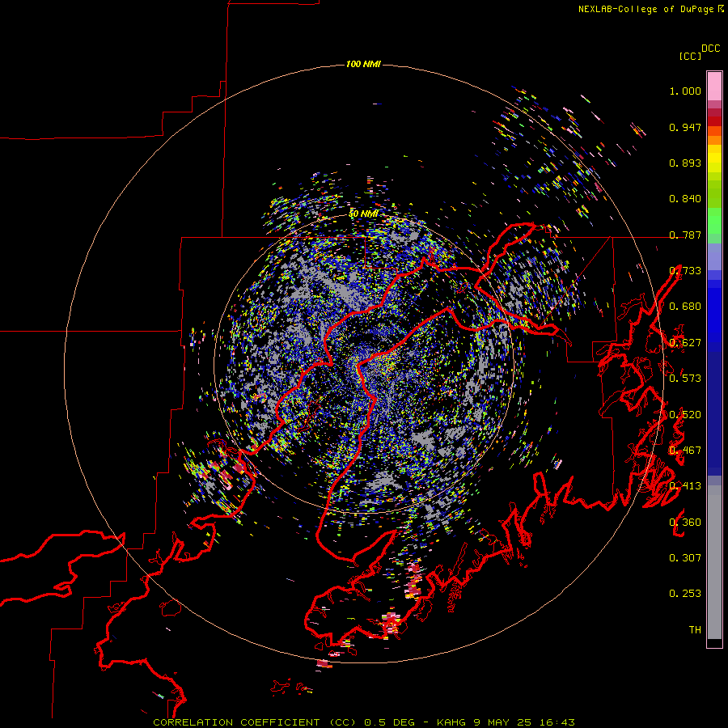Click the 0.947 scale value

point(685,127)
